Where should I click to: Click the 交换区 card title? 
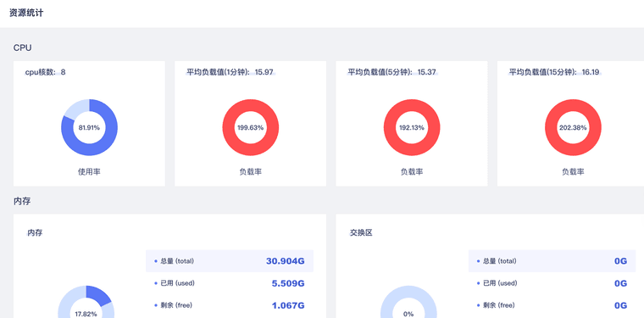coord(362,233)
